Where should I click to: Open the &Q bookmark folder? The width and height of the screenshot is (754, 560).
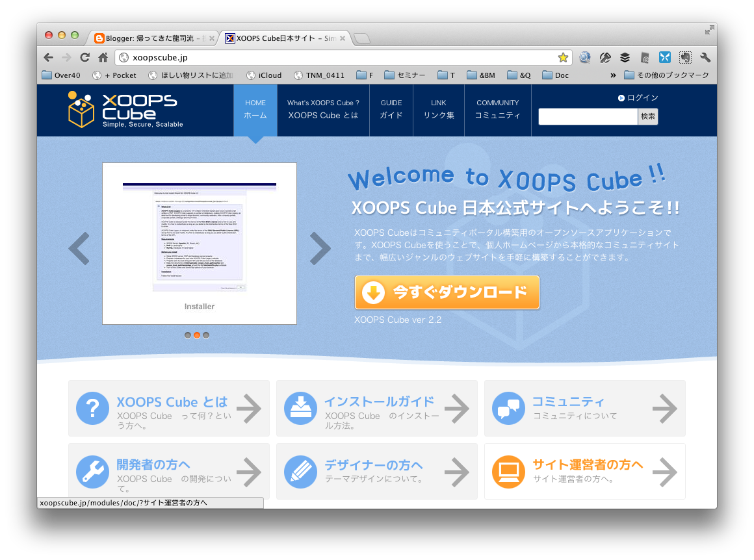(x=519, y=75)
